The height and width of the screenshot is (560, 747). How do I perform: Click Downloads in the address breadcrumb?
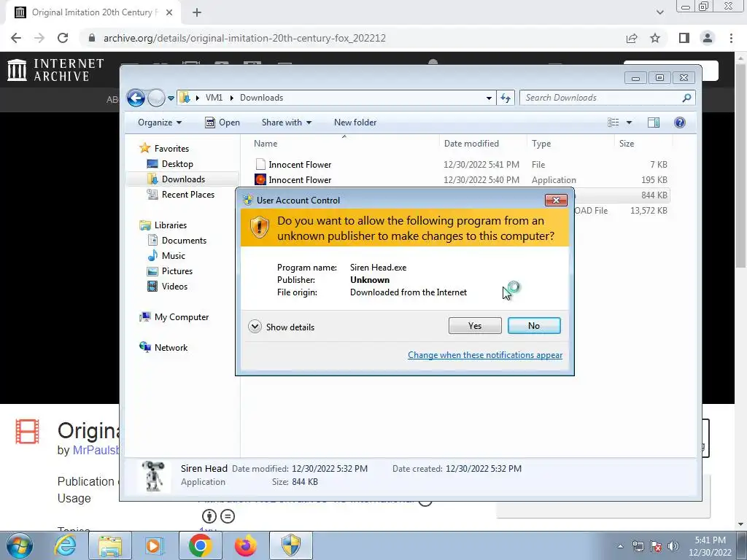point(262,98)
